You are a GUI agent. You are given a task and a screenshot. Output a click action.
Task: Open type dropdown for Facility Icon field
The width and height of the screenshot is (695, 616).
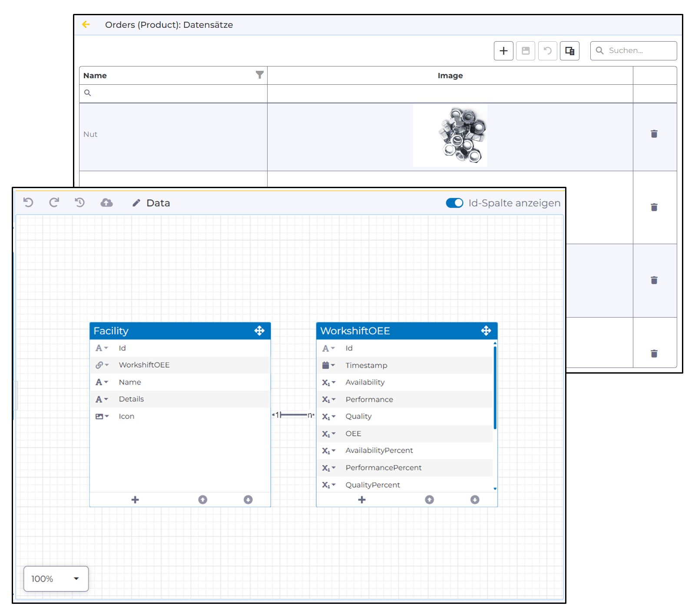tap(102, 416)
